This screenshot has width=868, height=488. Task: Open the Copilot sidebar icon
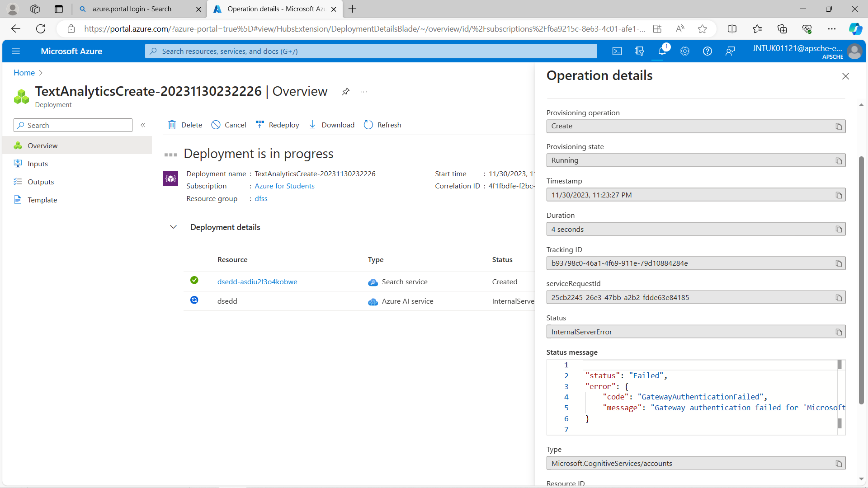pos(855,29)
